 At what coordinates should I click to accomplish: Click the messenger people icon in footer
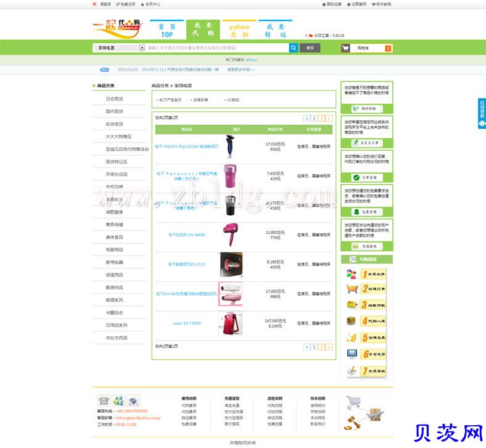(x=118, y=400)
